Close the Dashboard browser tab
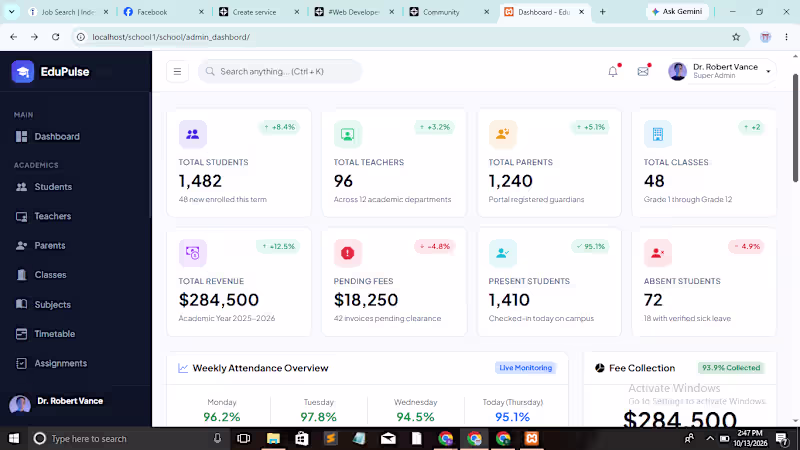Image resolution: width=800 pixels, height=450 pixels. coord(581,12)
